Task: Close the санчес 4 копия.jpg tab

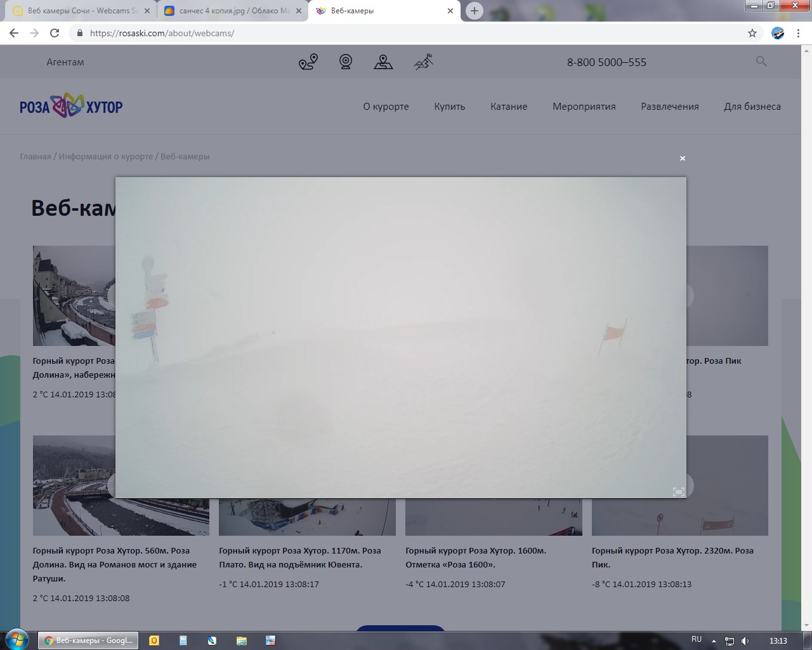Action: click(x=299, y=11)
